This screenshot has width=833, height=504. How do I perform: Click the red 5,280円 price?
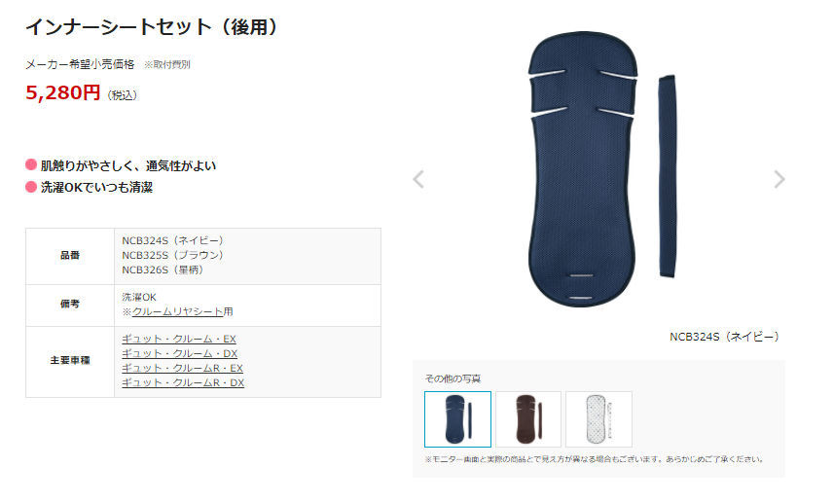click(x=62, y=92)
